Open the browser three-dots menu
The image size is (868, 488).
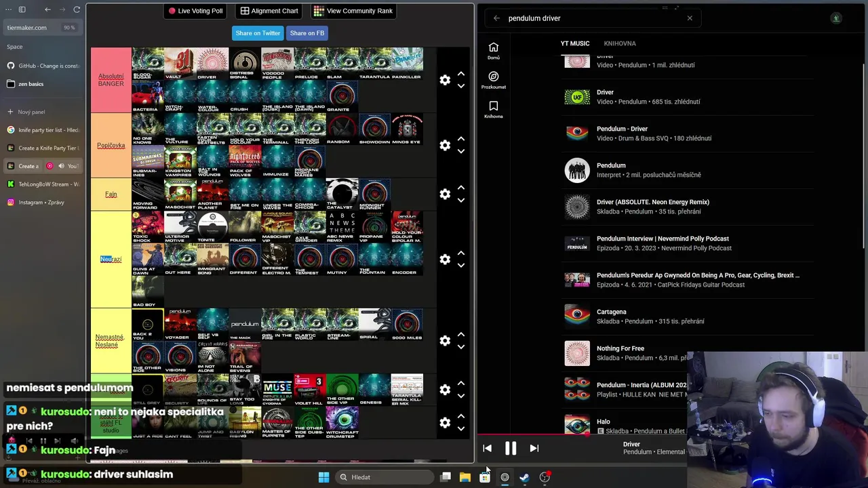[x=8, y=9]
